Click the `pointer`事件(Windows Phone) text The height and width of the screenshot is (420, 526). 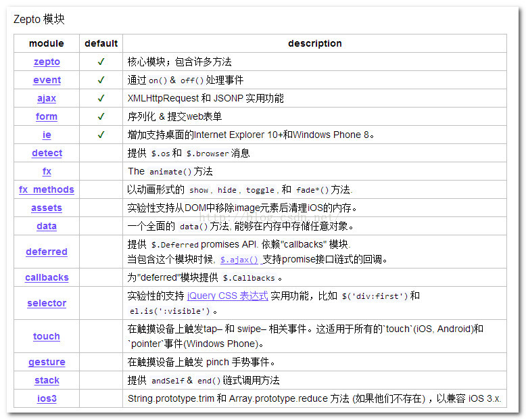coord(195,344)
